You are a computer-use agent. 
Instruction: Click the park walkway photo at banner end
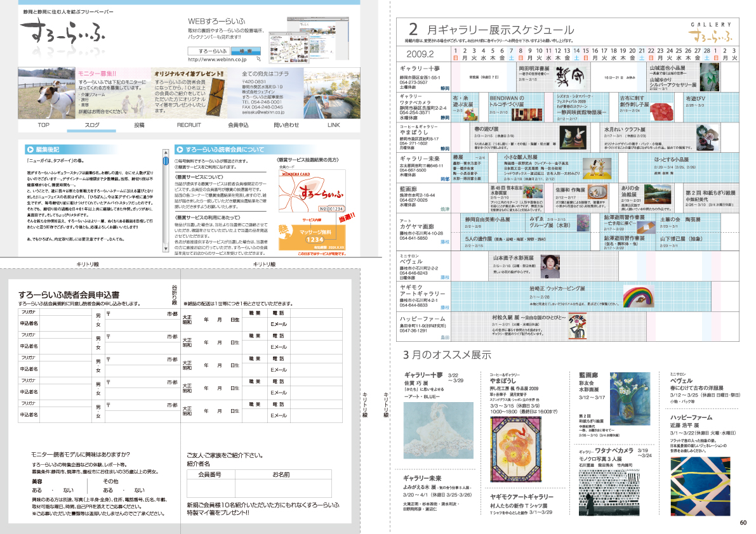point(332,93)
